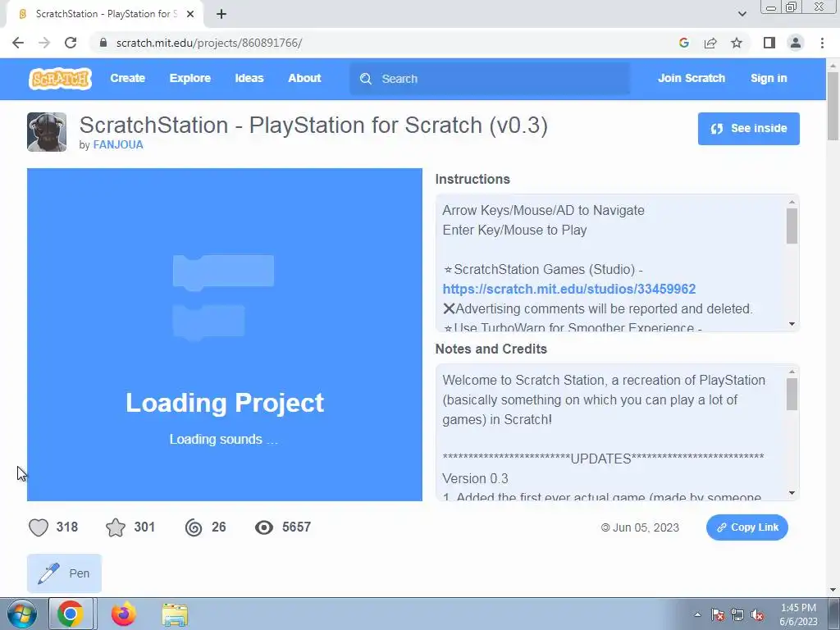840x630 pixels.
Task: Click the magnifier search icon
Action: (366, 79)
